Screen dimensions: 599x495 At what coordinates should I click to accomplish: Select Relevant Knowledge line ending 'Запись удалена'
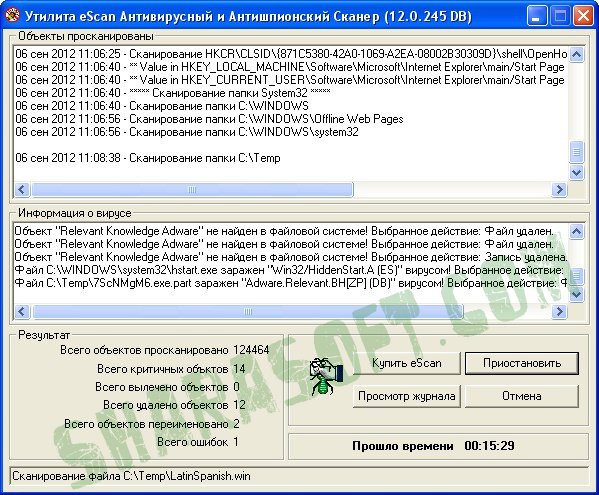291,257
